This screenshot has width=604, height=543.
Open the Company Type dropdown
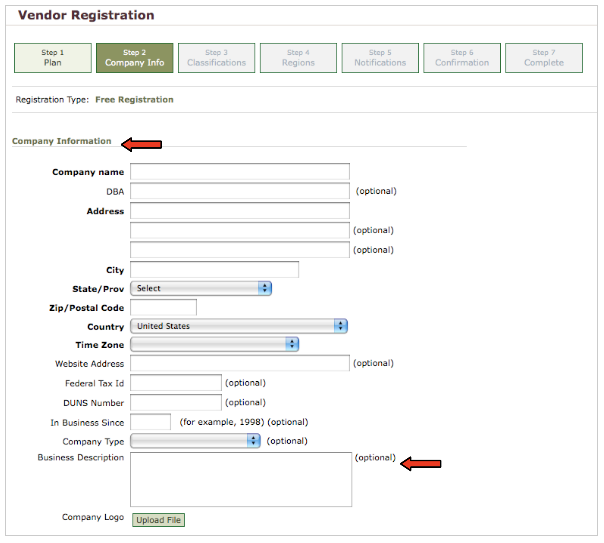[x=195, y=440]
